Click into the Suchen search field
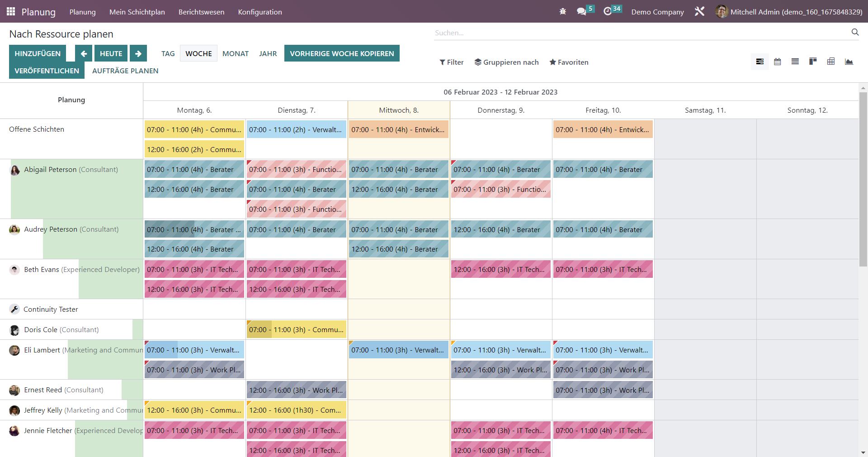 (640, 33)
